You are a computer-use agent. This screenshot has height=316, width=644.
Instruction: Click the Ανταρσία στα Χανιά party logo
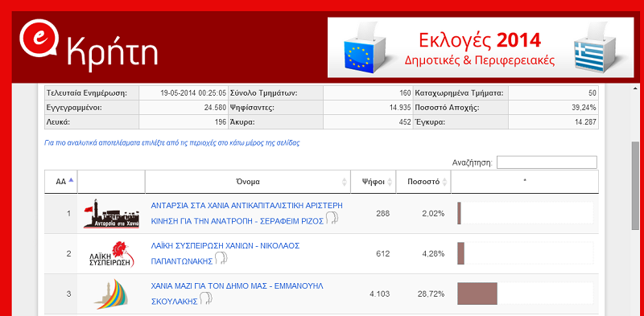pos(111,213)
